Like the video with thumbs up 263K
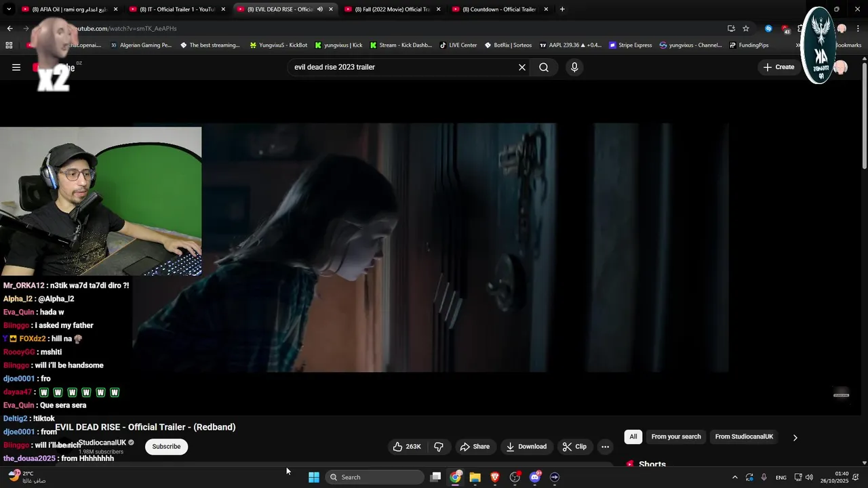The height and width of the screenshot is (488, 868). tap(407, 447)
